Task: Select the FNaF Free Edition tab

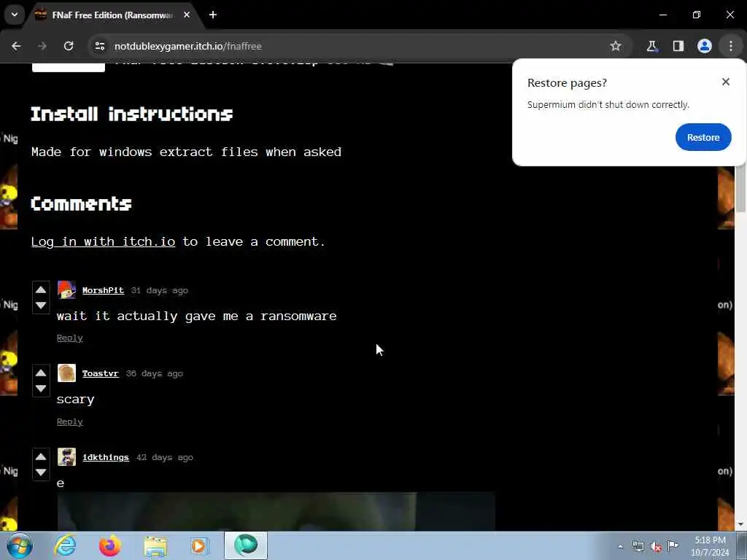Action: coord(112,15)
